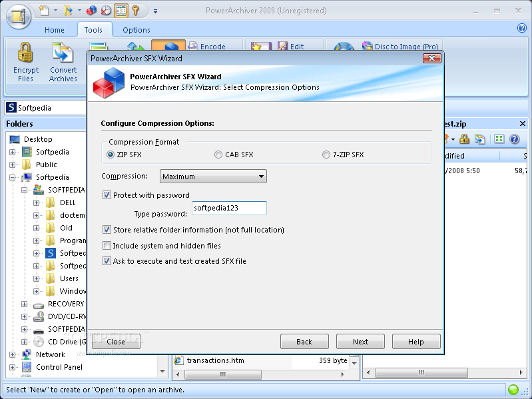Click the green full-screen icon in zip panel toolbar
The image size is (532, 399).
tap(499, 139)
